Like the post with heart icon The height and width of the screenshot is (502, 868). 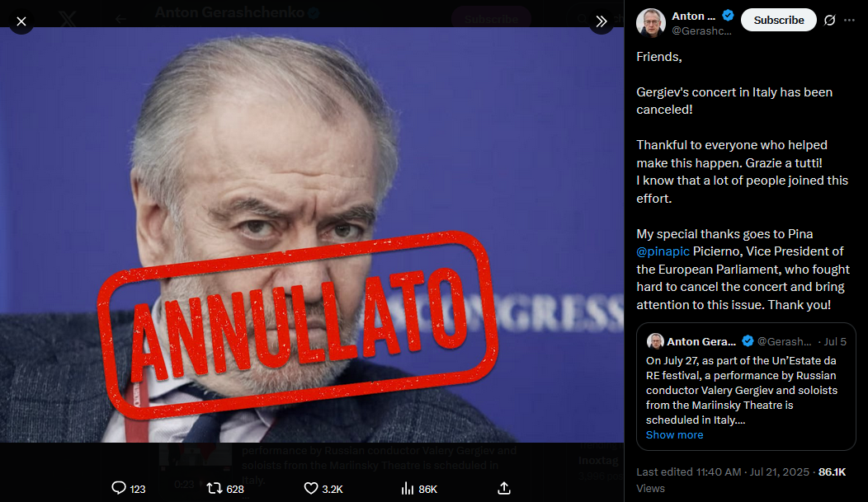tap(311, 488)
